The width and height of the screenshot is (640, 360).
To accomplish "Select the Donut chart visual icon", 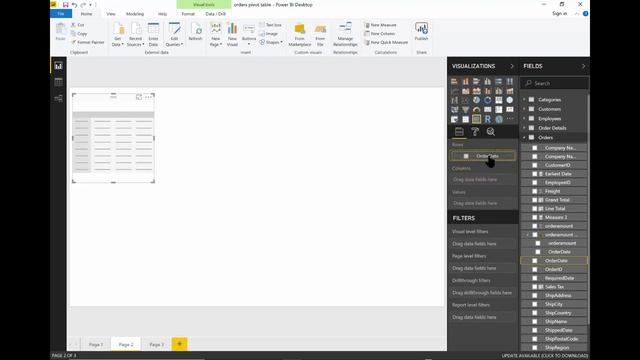I will [x=487, y=100].
